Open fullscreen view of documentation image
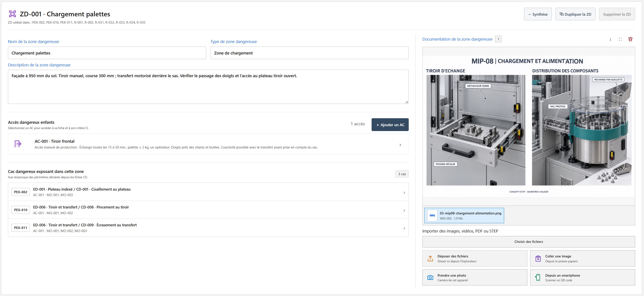The height and width of the screenshot is (296, 644). tap(620, 39)
